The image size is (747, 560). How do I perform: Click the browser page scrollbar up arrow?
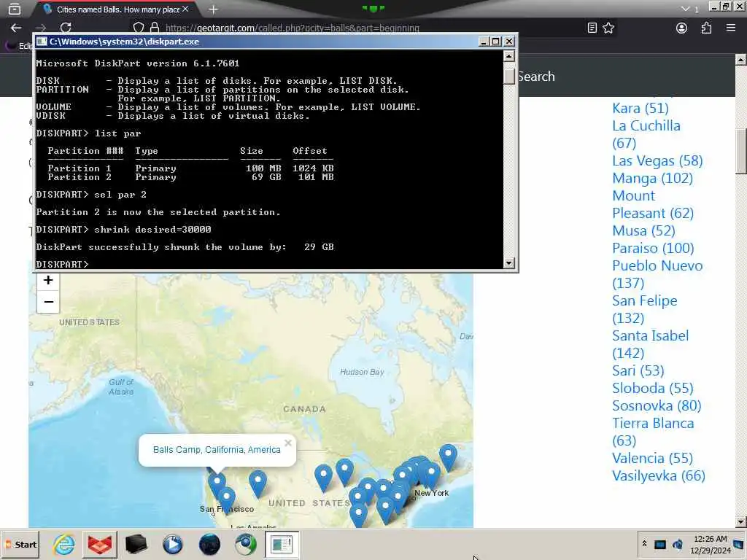pos(741,60)
